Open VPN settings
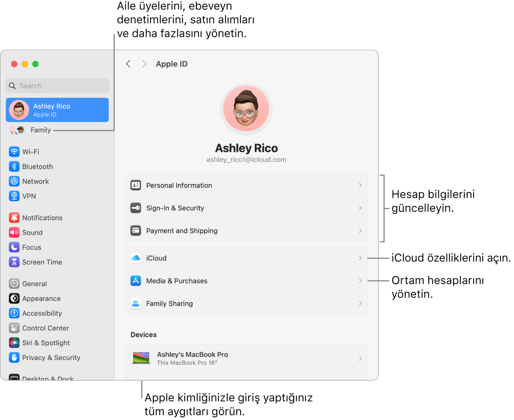The width and height of the screenshot is (514, 420). [14, 196]
